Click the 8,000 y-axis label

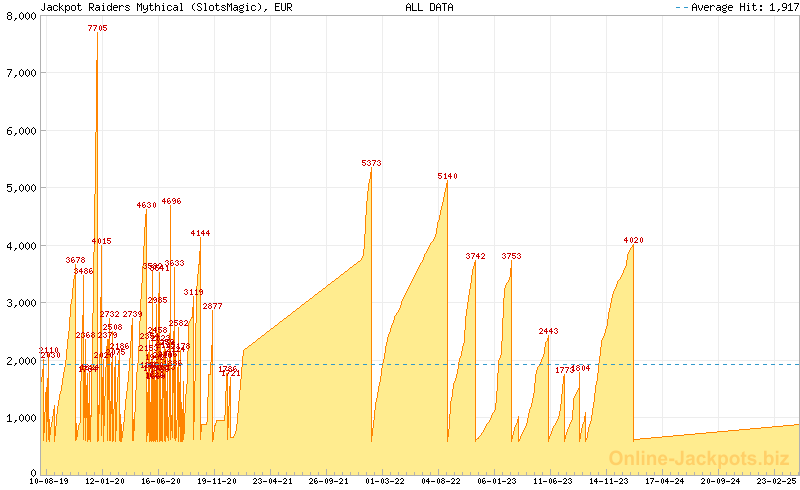[21, 16]
